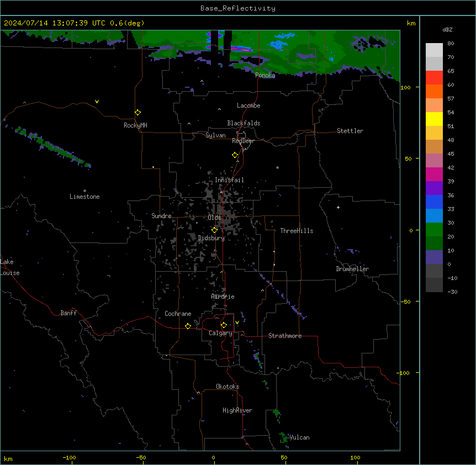This screenshot has height=465, width=476.
Task: Click the Stettler town label
Action: [x=350, y=131]
